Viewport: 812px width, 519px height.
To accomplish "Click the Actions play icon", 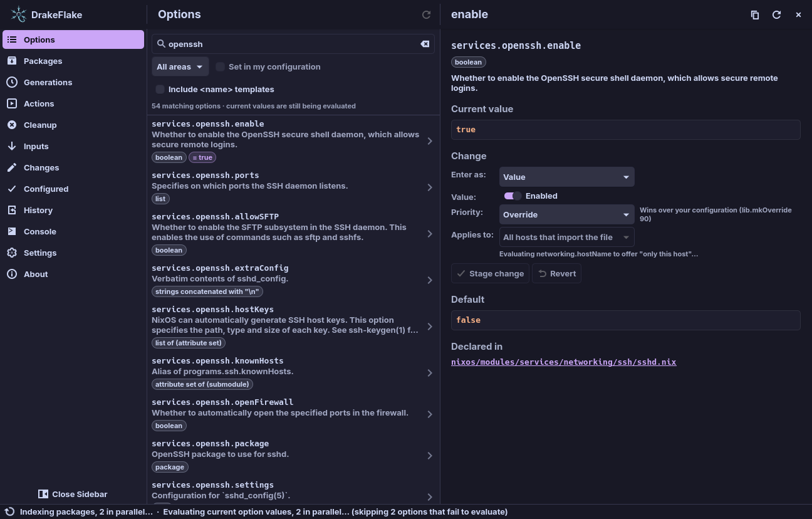I will click(12, 103).
